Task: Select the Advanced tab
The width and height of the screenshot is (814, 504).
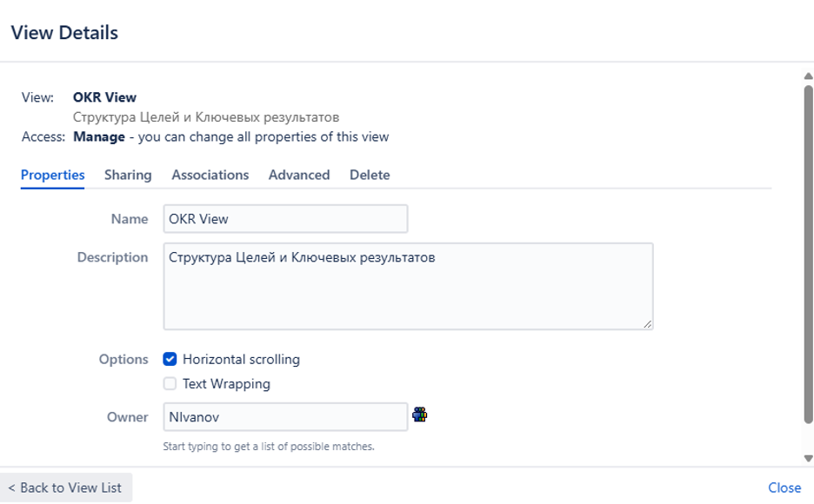Action: point(298,175)
